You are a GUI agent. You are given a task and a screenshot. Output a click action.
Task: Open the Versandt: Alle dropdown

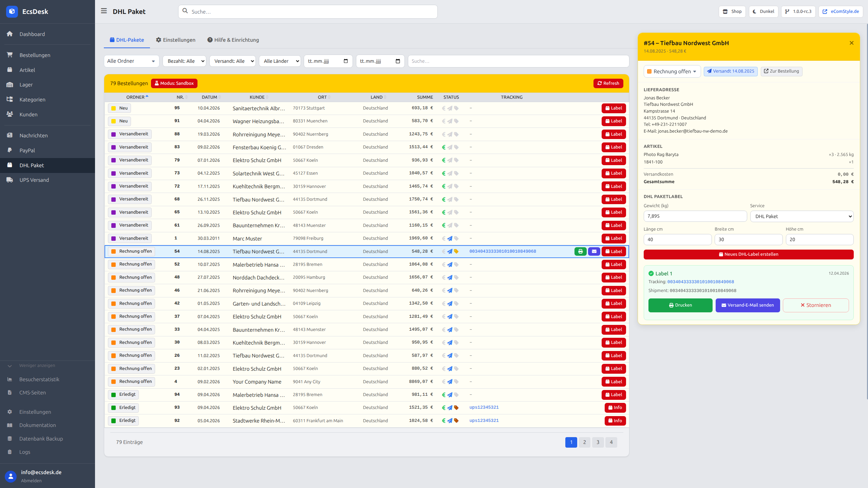coord(232,61)
